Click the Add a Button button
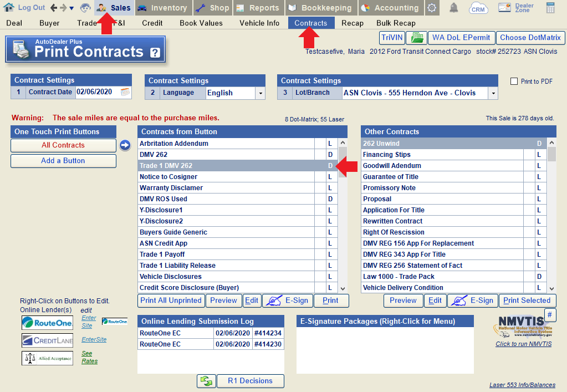 coord(63,161)
